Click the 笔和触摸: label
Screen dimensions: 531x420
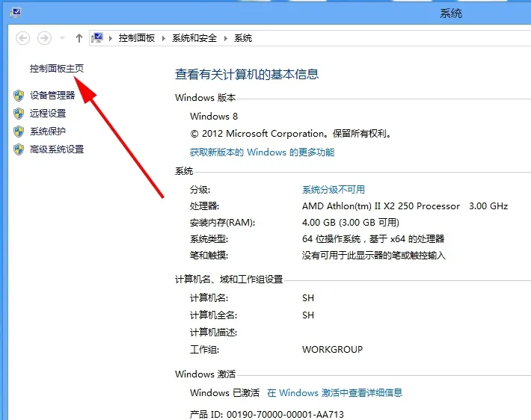tap(209, 255)
